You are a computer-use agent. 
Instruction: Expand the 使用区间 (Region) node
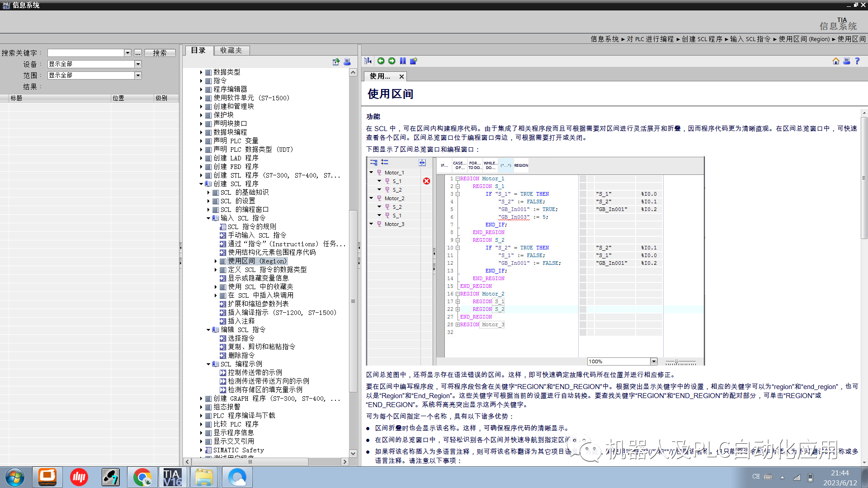click(x=216, y=261)
